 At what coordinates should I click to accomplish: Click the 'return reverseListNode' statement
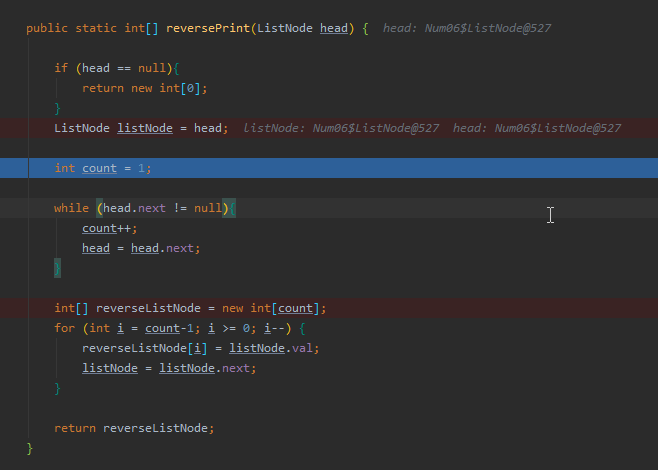point(134,428)
